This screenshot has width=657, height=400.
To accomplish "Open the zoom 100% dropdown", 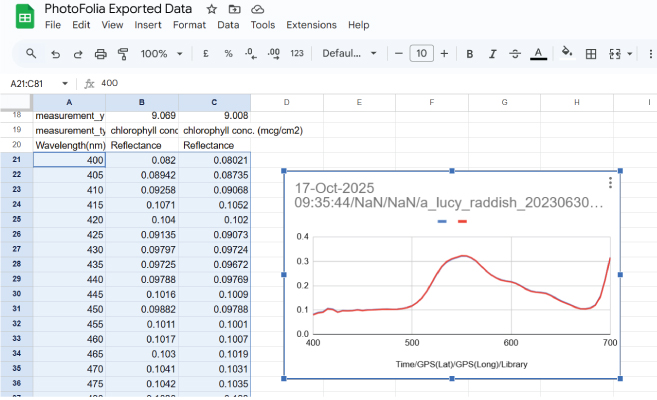I will coord(161,54).
